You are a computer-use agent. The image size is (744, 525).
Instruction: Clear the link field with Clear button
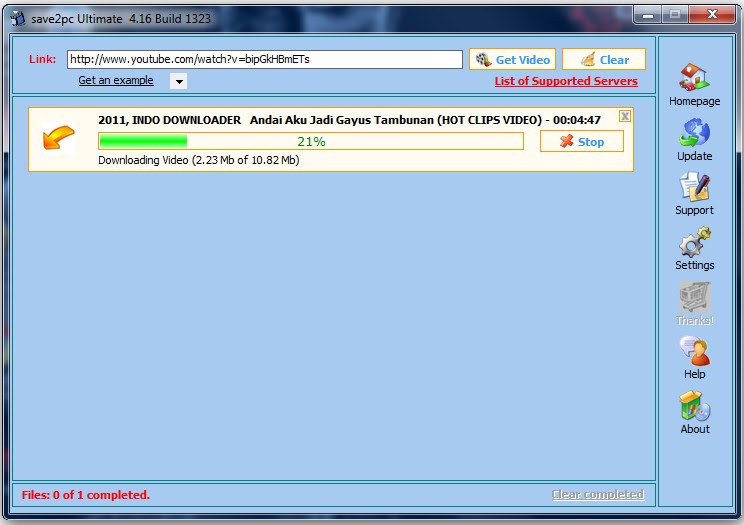tap(604, 59)
